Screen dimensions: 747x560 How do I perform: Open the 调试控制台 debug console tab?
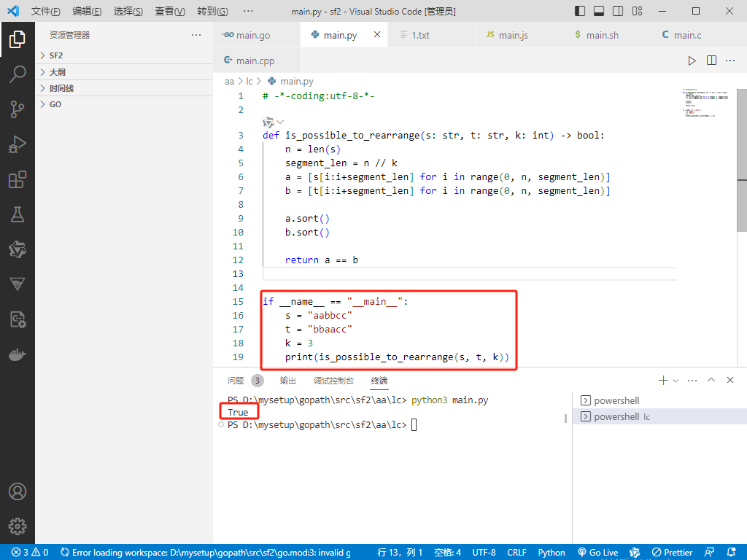[x=333, y=381]
